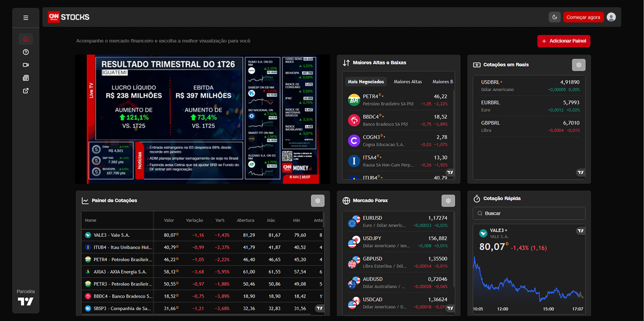Open the external link icon in sidebar
The width and height of the screenshot is (644, 321).
click(26, 91)
